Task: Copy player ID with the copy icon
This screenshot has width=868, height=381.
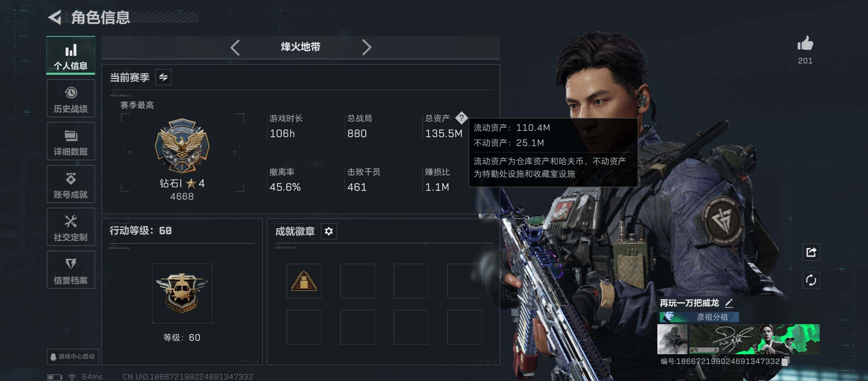Action: 785,361
